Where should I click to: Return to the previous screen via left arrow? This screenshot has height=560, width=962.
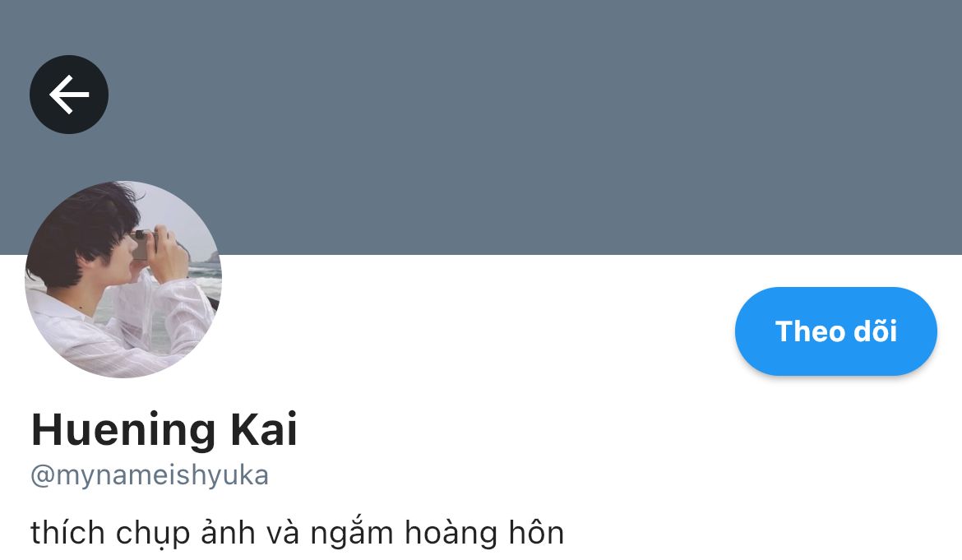69,95
